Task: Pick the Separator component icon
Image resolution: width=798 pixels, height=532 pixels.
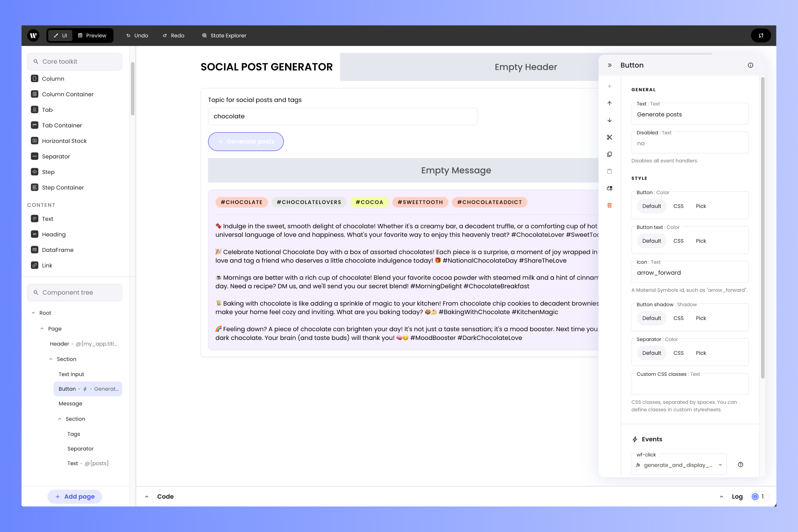Action: [x=35, y=156]
